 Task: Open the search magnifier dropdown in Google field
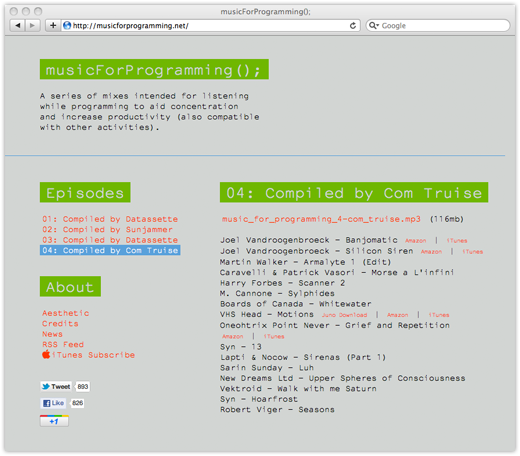tap(374, 25)
